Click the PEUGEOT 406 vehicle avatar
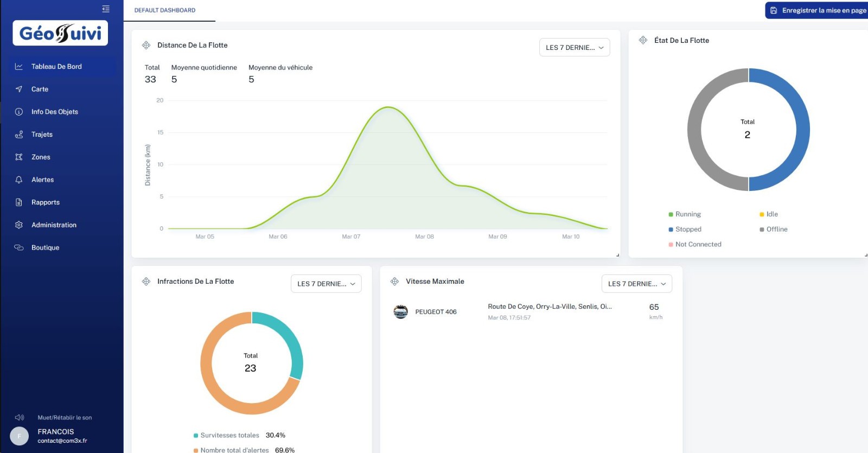868x453 pixels. 400,312
